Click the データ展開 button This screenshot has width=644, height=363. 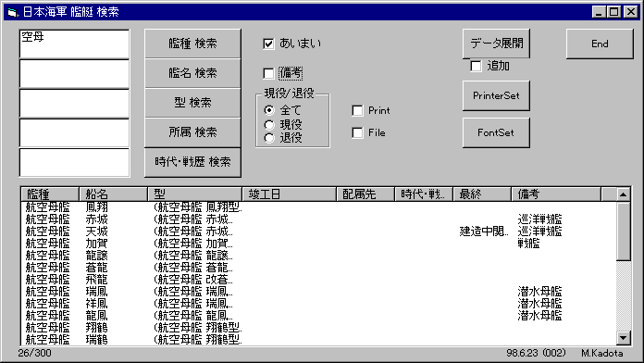coord(496,44)
